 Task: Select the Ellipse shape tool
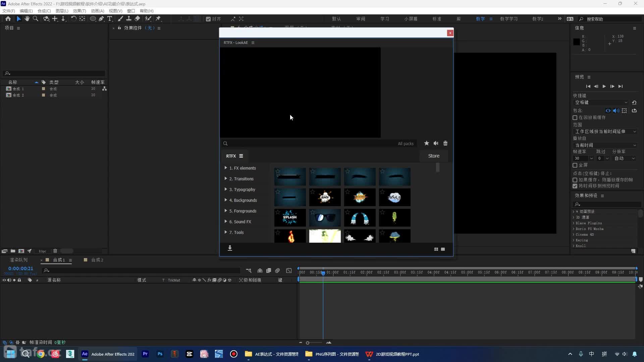(93, 19)
